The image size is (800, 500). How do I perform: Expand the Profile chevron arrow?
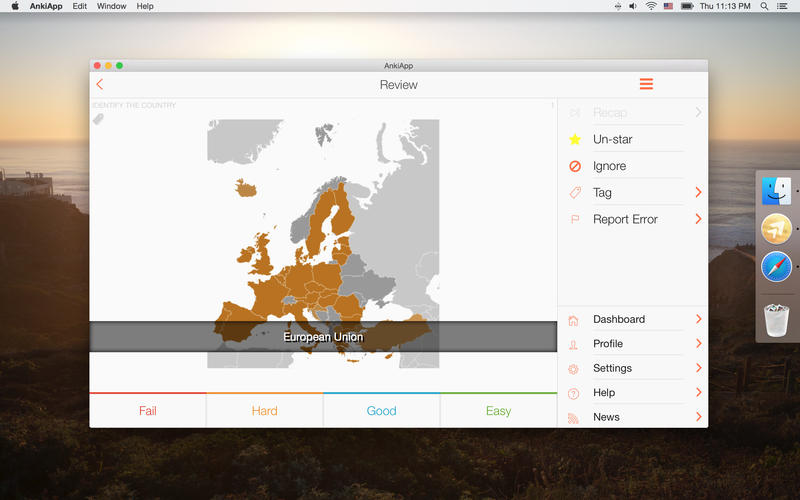pyautogui.click(x=698, y=344)
